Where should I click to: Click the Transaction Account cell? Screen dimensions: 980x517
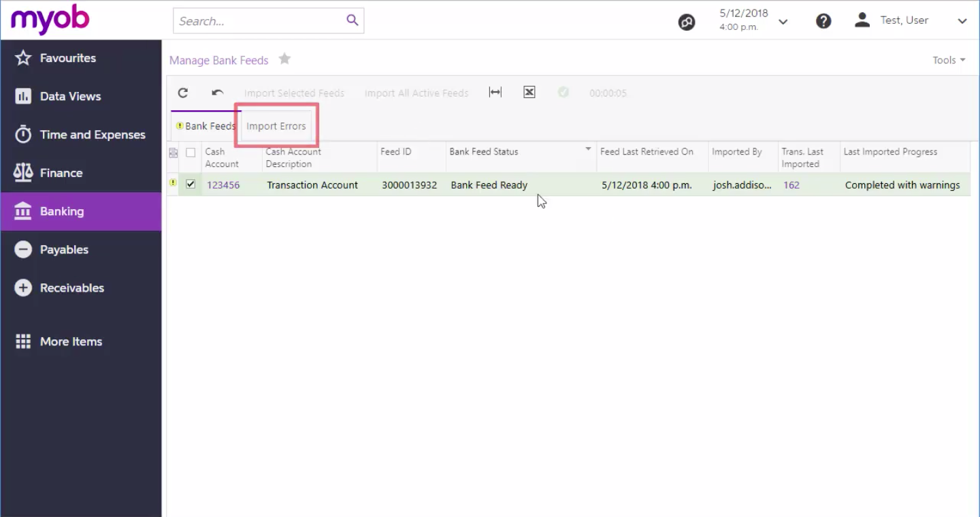(319, 185)
